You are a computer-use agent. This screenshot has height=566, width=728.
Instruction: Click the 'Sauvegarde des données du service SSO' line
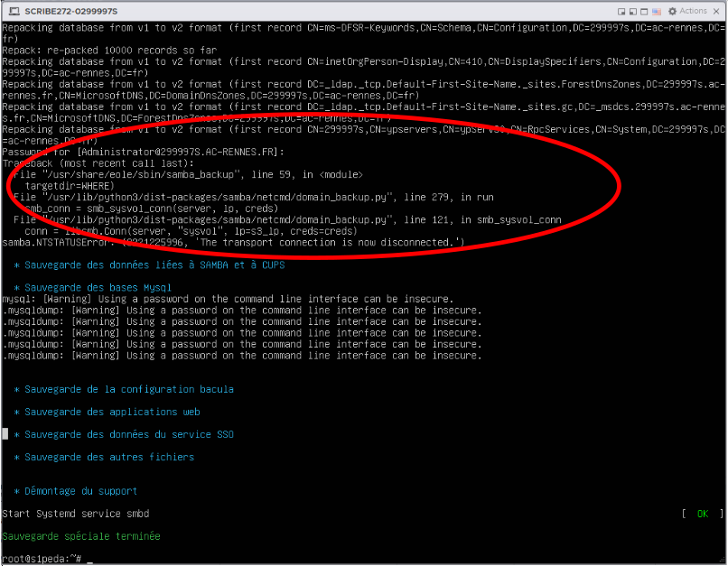[x=128, y=434]
